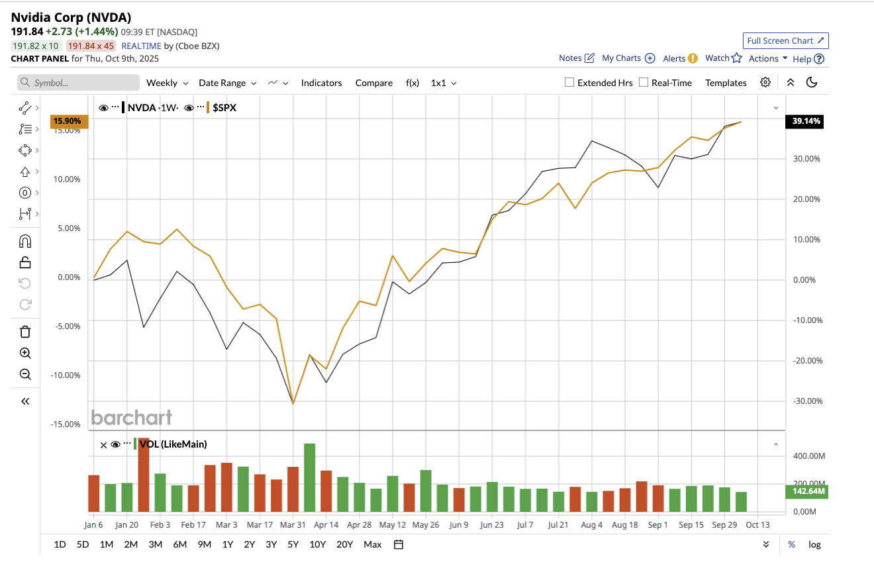Collapse the volume pane chevron
Image resolution: width=874 pixels, height=588 pixels.
(776, 444)
